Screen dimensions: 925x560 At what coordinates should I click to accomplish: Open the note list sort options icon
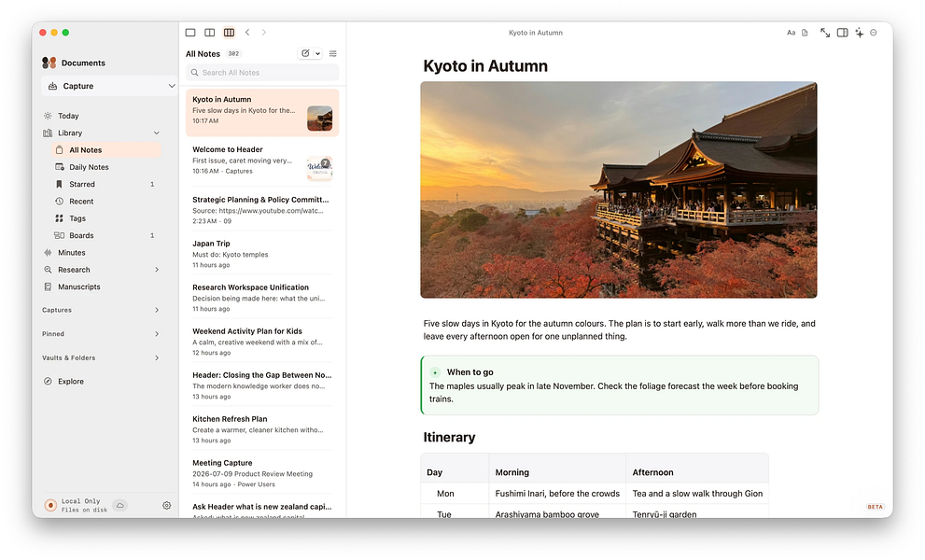(332, 54)
